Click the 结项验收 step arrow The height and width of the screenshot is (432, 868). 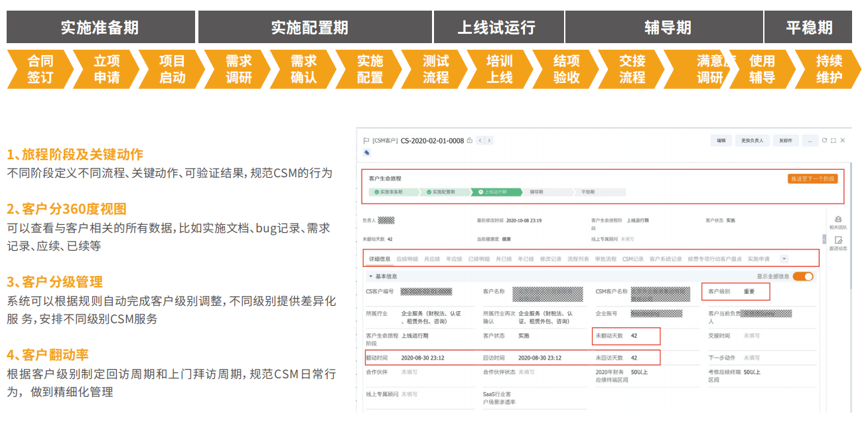(566, 69)
